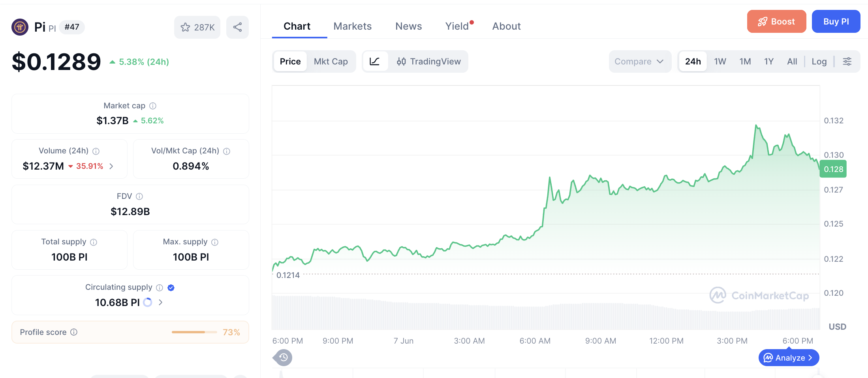Click the Buy PI button

point(836,21)
